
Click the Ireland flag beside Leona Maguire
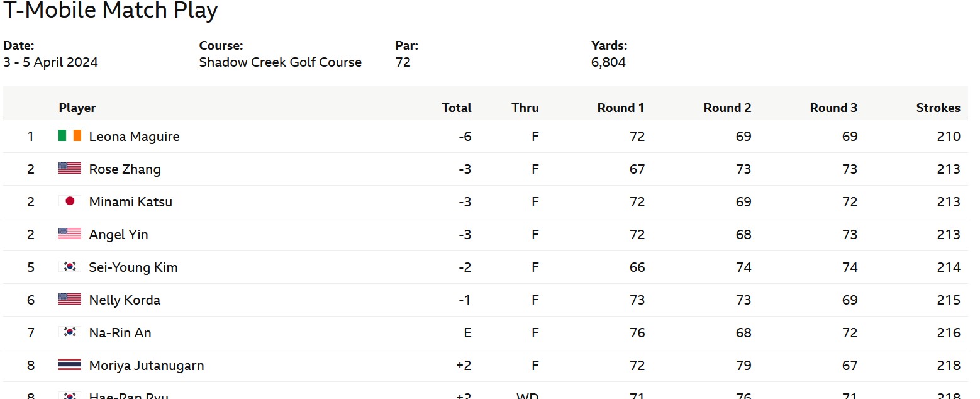(70, 136)
